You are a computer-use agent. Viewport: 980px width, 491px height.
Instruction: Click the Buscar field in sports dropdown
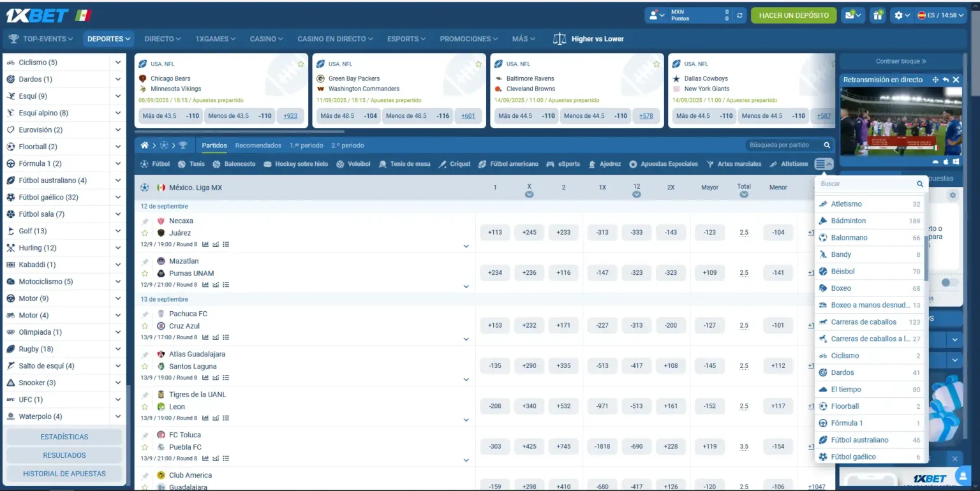pos(866,184)
